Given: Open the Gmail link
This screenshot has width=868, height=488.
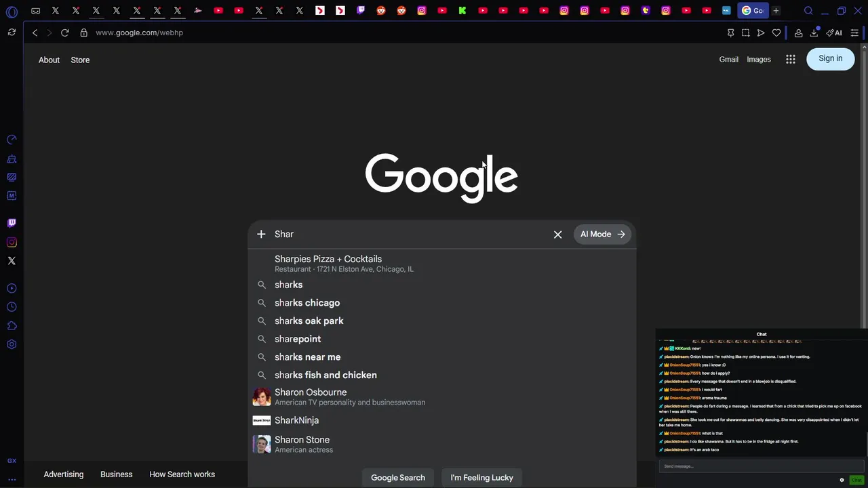Looking at the screenshot, I should pyautogui.click(x=729, y=60).
